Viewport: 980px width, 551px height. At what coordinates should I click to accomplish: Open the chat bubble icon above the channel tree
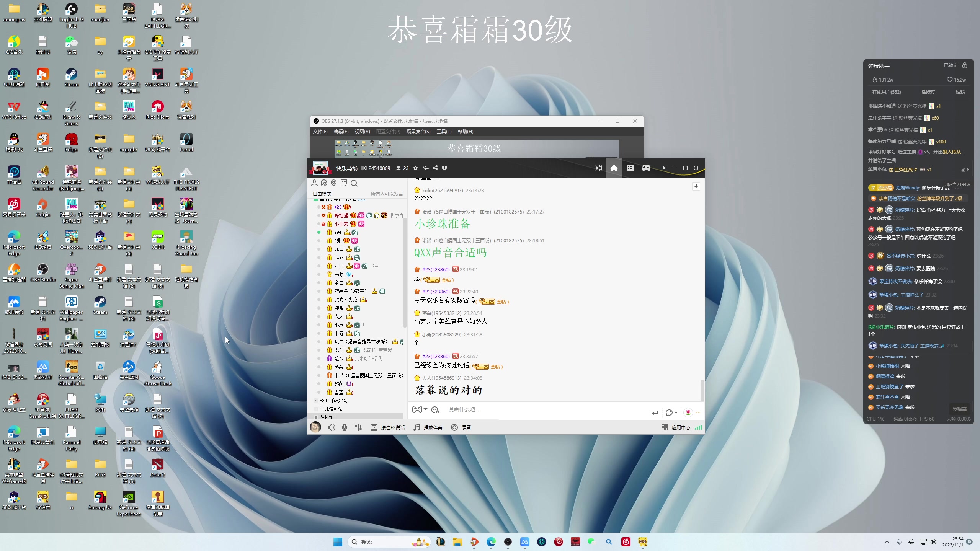pos(324,183)
